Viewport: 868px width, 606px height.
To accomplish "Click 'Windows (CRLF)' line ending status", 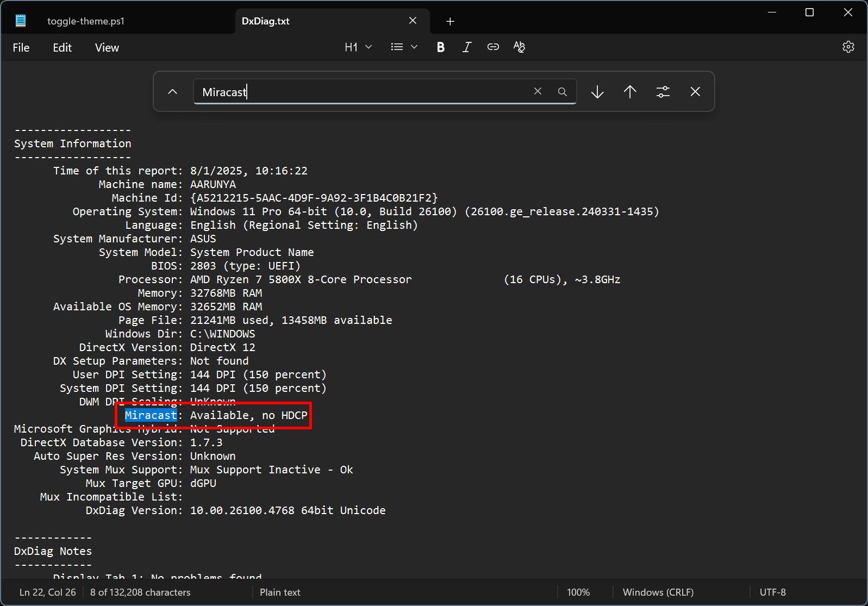I will [x=658, y=592].
